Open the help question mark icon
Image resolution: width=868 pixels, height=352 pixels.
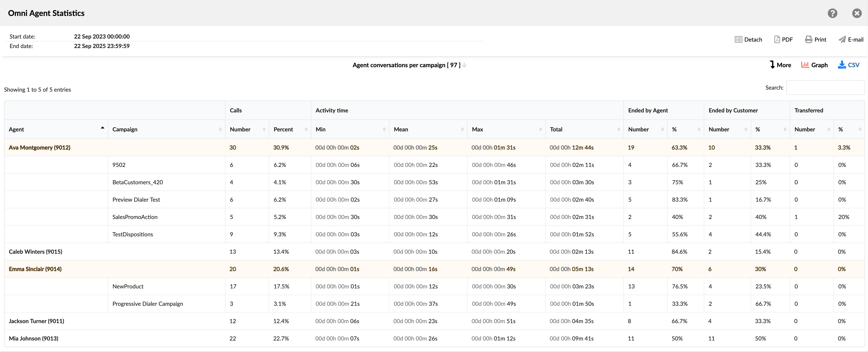coord(832,13)
